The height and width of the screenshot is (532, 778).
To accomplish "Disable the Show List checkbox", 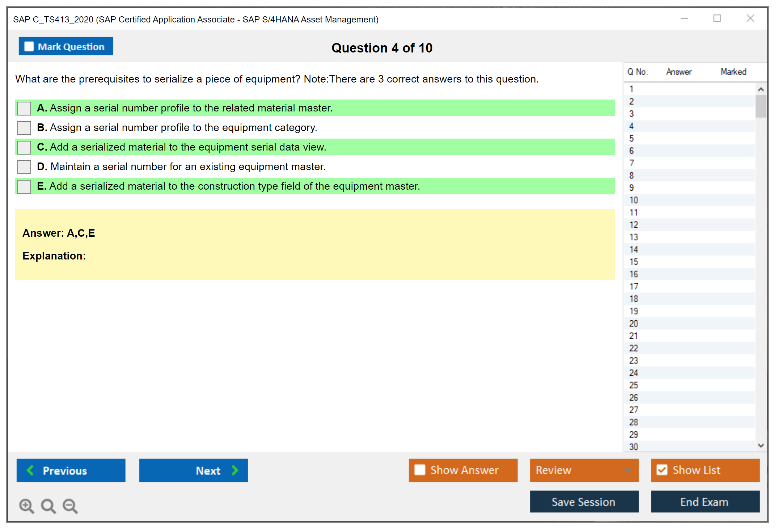I will pos(662,470).
